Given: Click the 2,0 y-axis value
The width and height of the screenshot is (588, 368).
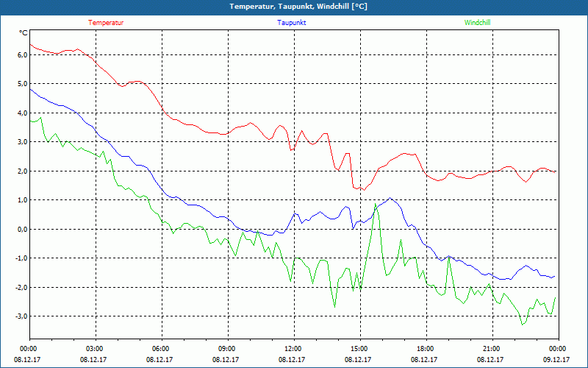Looking at the screenshot, I should coord(23,171).
